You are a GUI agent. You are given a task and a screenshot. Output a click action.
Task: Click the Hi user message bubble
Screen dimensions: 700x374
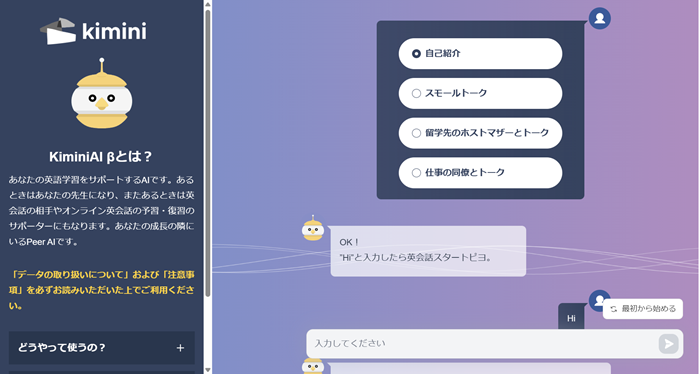coord(571,318)
